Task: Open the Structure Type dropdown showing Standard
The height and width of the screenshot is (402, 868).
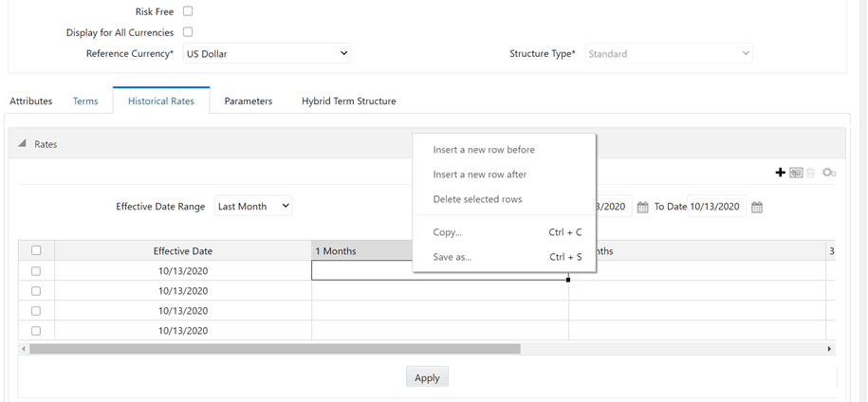Action: tap(669, 54)
